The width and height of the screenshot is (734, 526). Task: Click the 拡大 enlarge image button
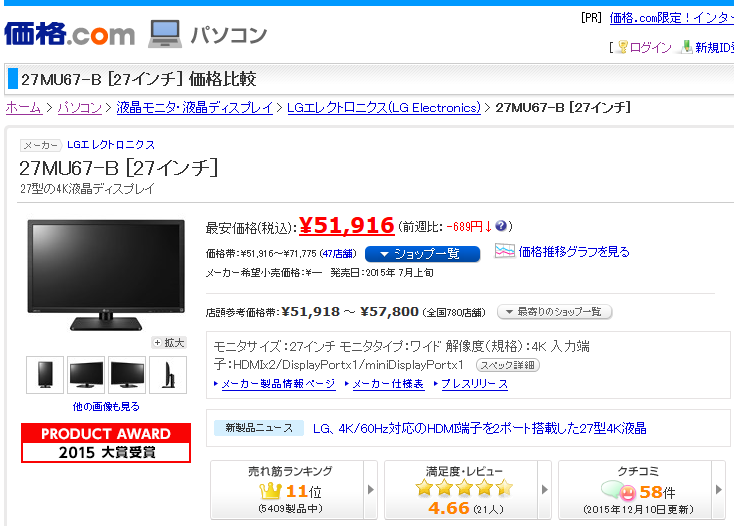click(x=169, y=343)
